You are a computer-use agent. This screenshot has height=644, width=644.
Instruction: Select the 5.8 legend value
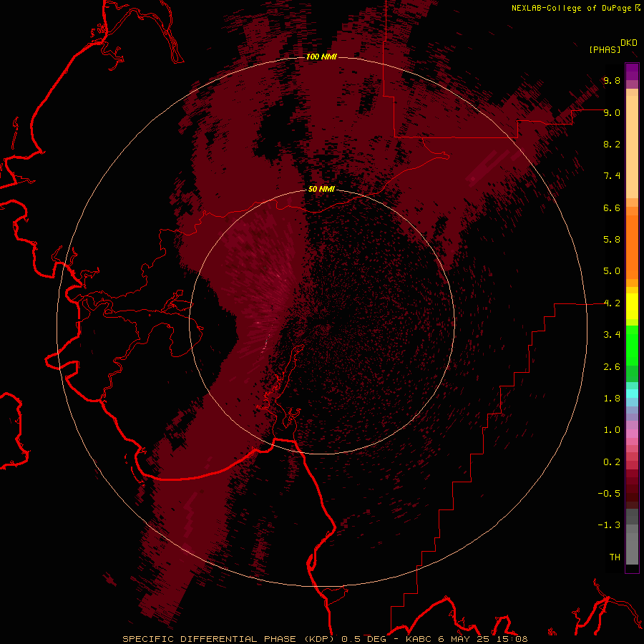tap(612, 240)
